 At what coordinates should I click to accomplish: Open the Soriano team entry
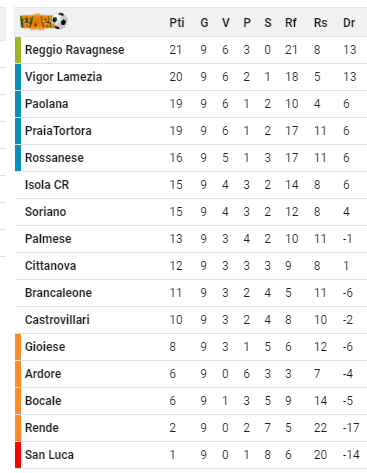45,212
